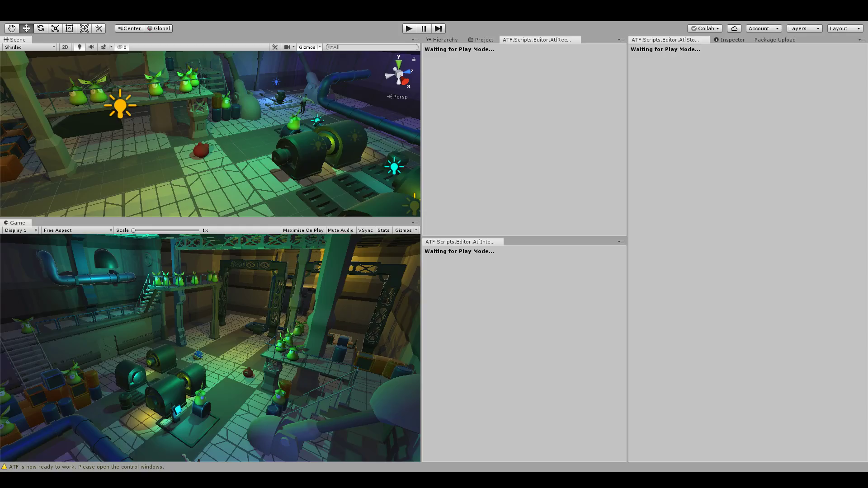The image size is (868, 488).
Task: Select the small blue light gizmo
Action: pyautogui.click(x=276, y=82)
